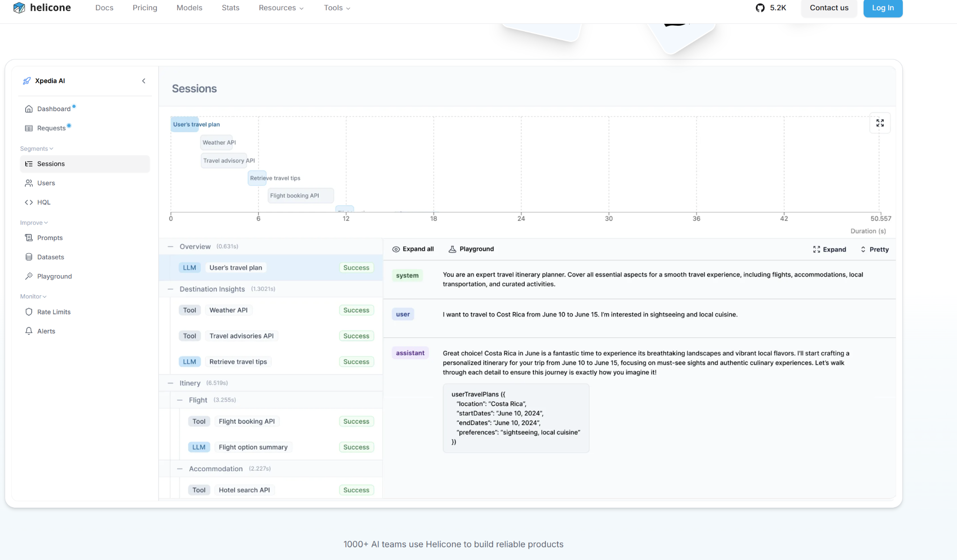Collapse the Monitor sidebar section
Screen dimensions: 957x560
[x=33, y=297]
